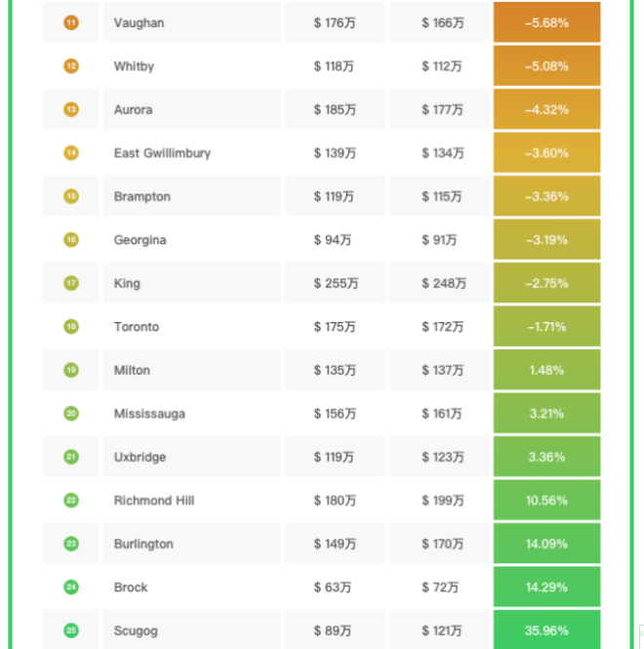This screenshot has width=644, height=649.
Task: Click rank badge 18 beside Toronto
Action: pos(71,327)
